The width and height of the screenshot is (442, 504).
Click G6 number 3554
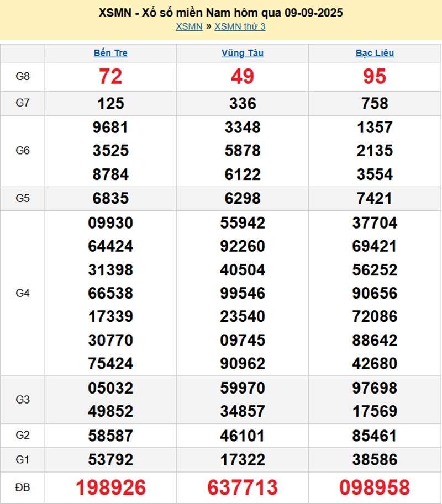(375, 174)
